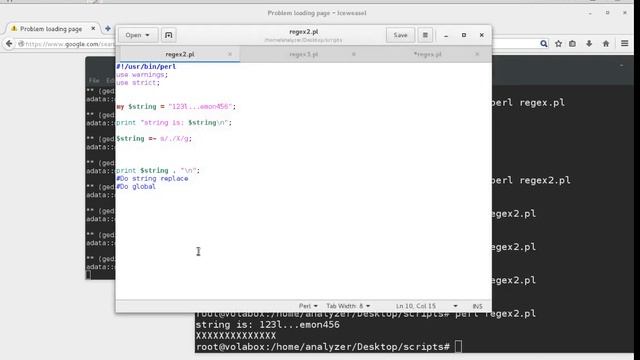
Task: Click the 'use warnings;' line
Action: pos(142,75)
